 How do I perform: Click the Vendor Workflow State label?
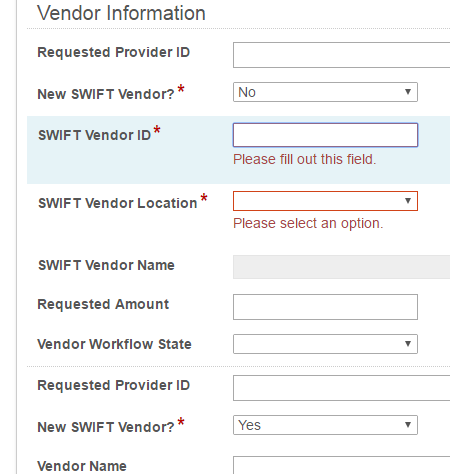click(x=114, y=344)
